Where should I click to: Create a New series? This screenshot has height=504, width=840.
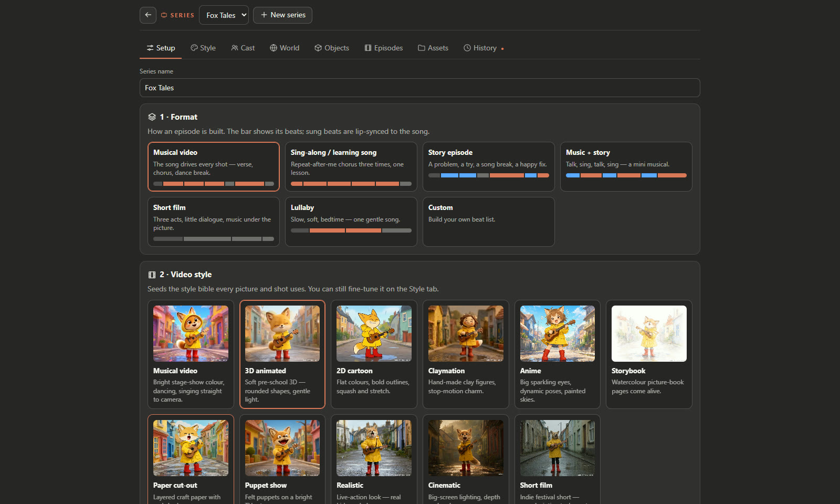(282, 15)
